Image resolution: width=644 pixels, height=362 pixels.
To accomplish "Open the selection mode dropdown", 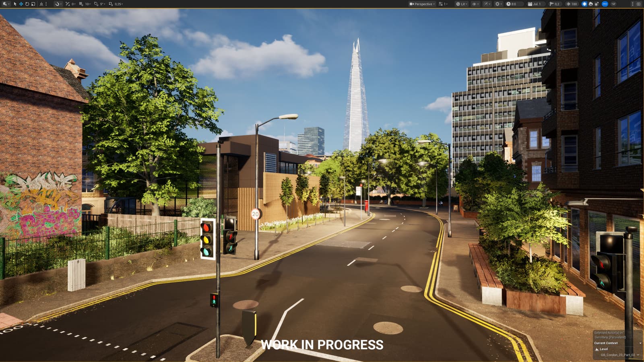I will tap(6, 4).
